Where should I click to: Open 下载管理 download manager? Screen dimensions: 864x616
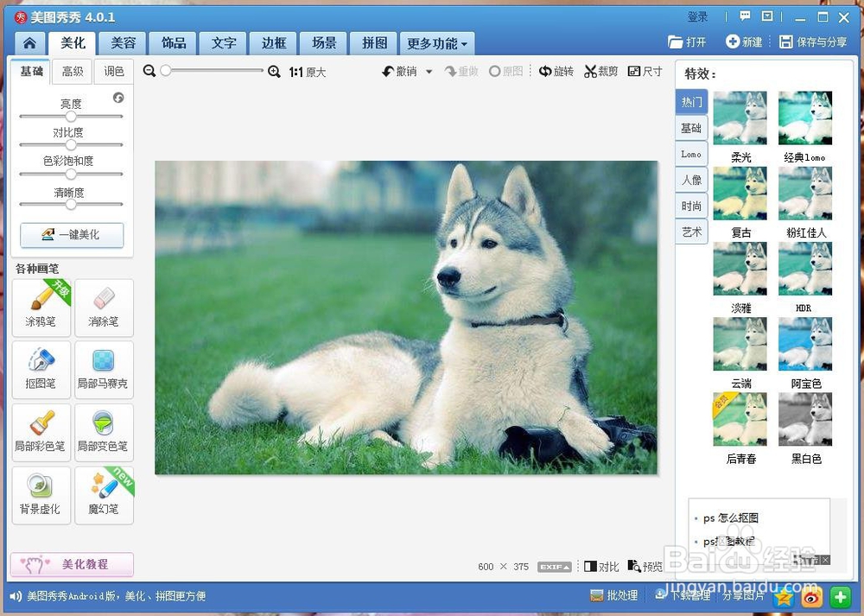tap(683, 595)
